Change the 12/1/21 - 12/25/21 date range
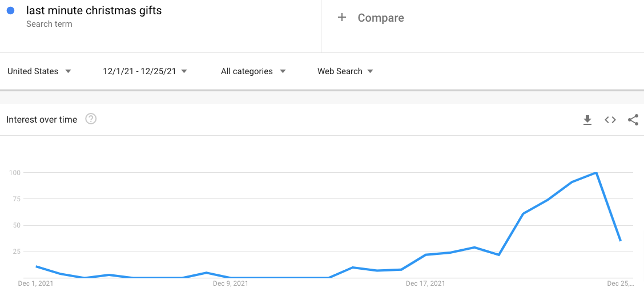 click(145, 71)
